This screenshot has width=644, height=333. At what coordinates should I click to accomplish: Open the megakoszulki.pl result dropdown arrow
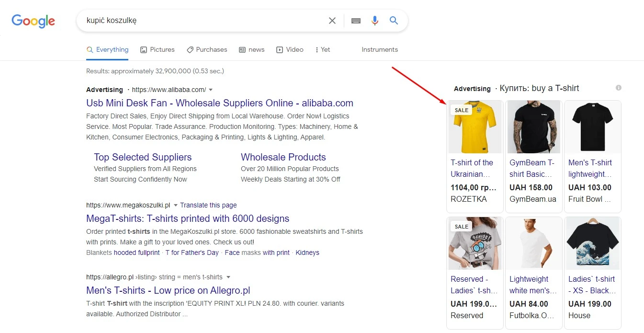(175, 205)
